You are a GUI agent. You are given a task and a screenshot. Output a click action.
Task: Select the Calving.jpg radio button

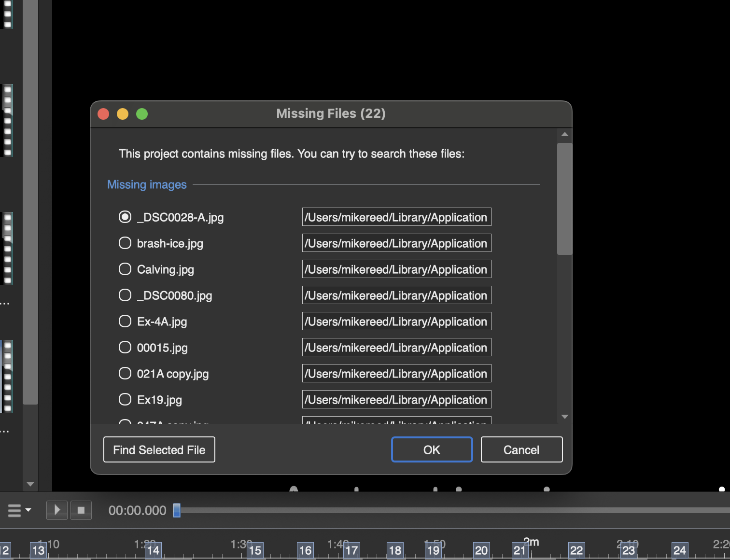coord(125,269)
